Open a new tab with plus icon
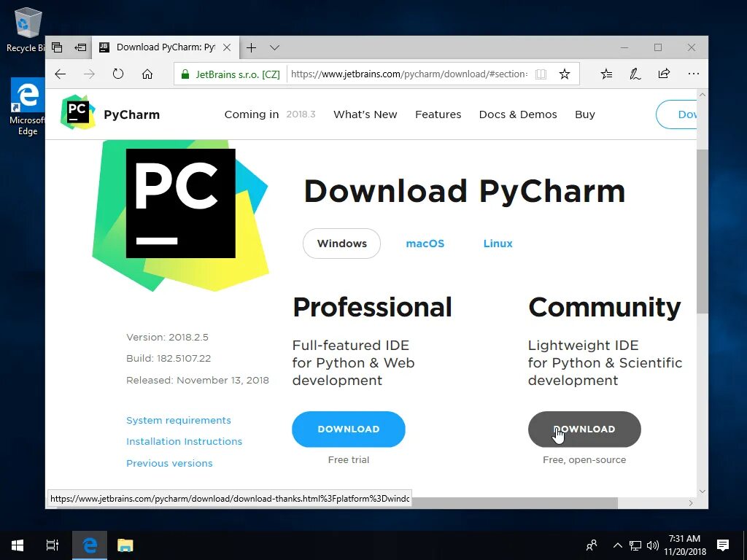Screen dimensions: 747x560 tap(251, 47)
